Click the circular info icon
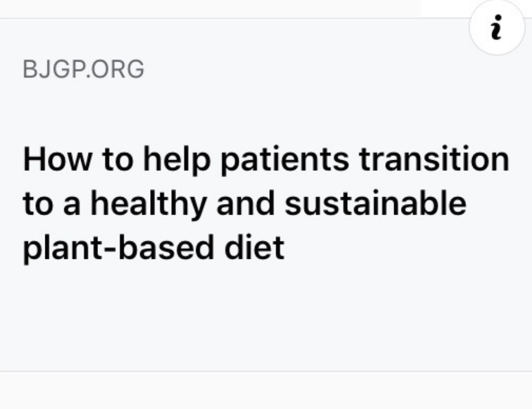 pyautogui.click(x=497, y=27)
